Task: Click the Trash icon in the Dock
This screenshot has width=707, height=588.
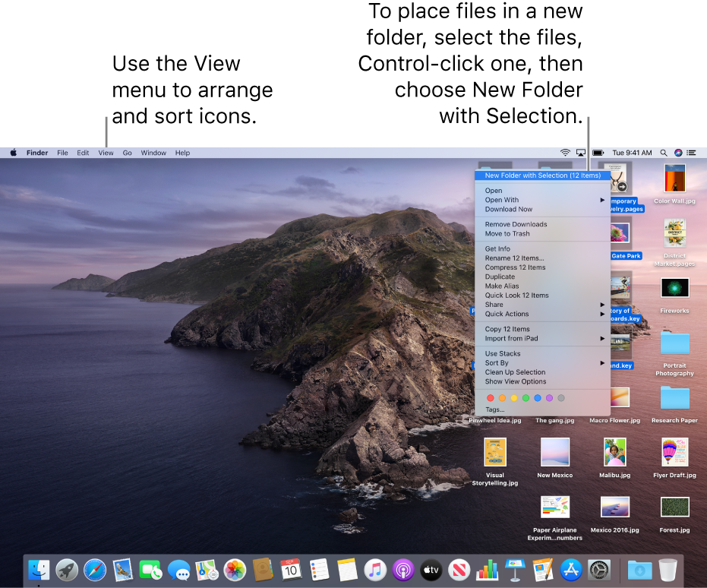Action: click(668, 569)
